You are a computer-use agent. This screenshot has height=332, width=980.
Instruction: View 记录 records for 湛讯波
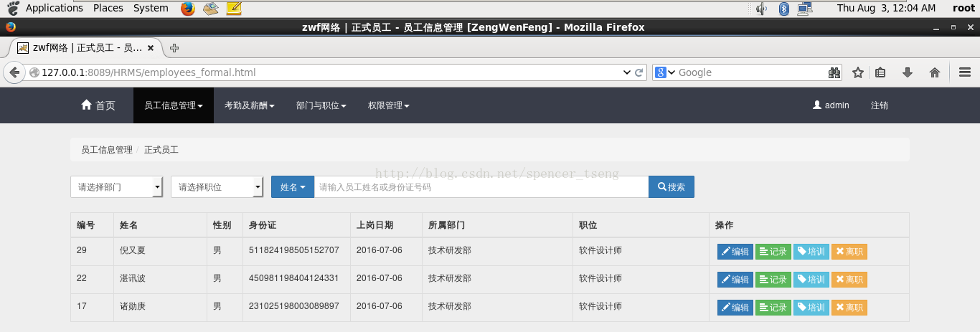click(x=773, y=280)
